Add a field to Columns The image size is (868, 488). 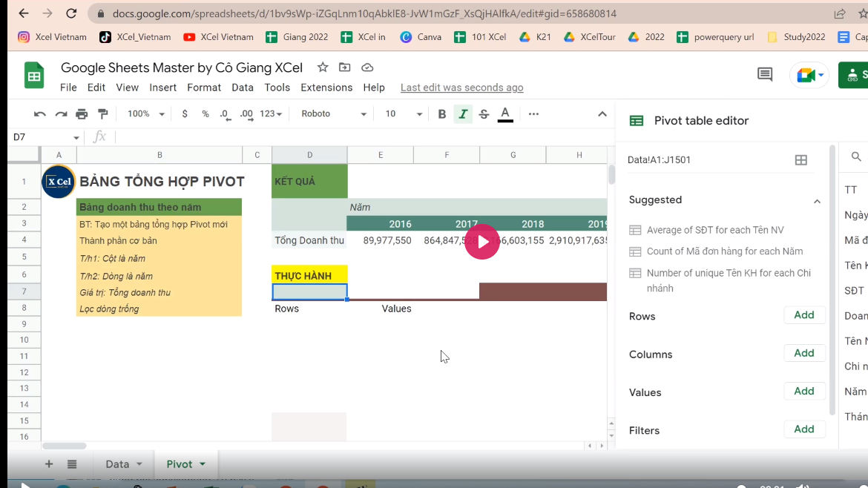tap(804, 353)
